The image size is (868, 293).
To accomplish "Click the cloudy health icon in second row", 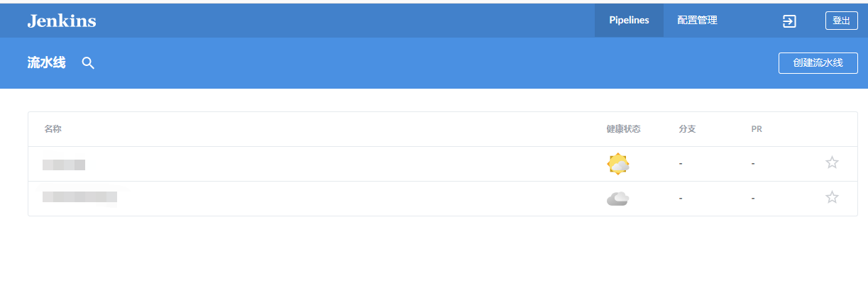I will point(617,199).
